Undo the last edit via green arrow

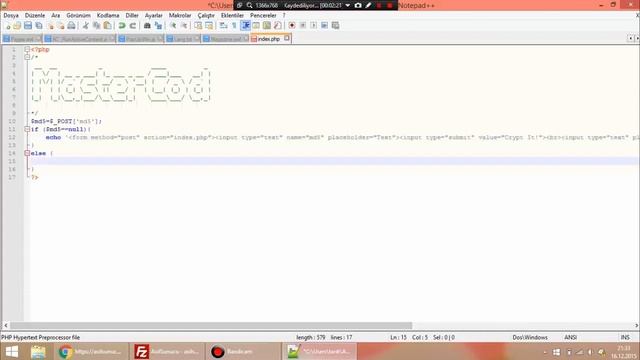[122, 26]
